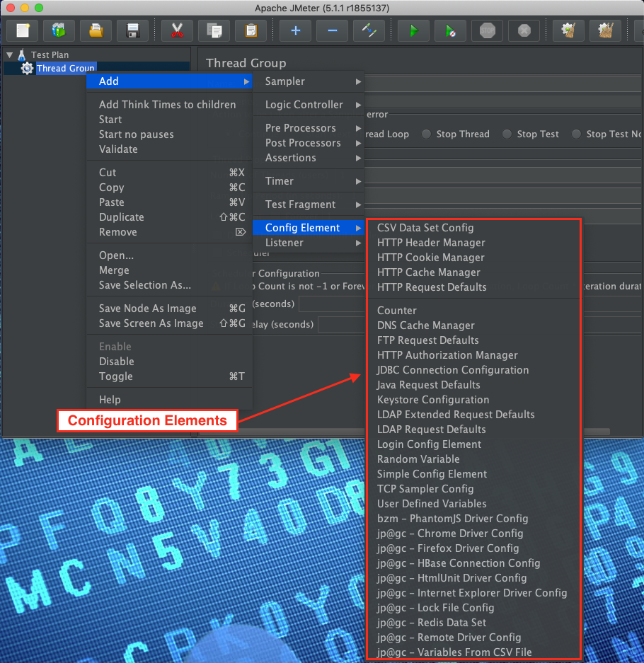Add Random Variable element

point(473,459)
